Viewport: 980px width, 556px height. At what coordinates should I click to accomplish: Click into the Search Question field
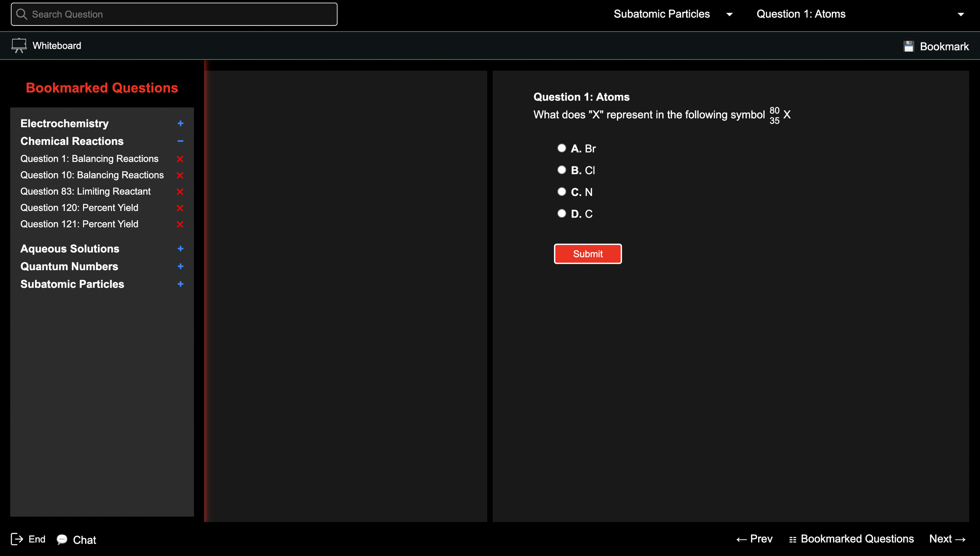[x=180, y=15]
